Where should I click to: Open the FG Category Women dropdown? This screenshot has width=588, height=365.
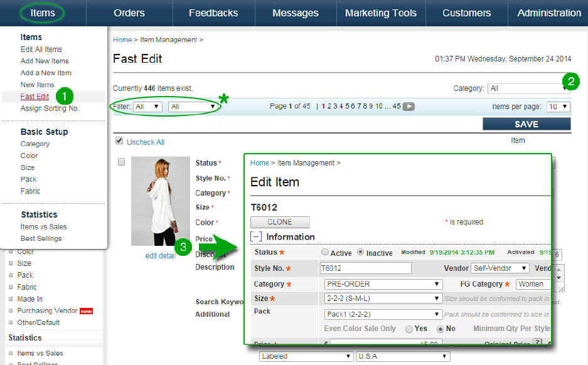click(x=533, y=284)
